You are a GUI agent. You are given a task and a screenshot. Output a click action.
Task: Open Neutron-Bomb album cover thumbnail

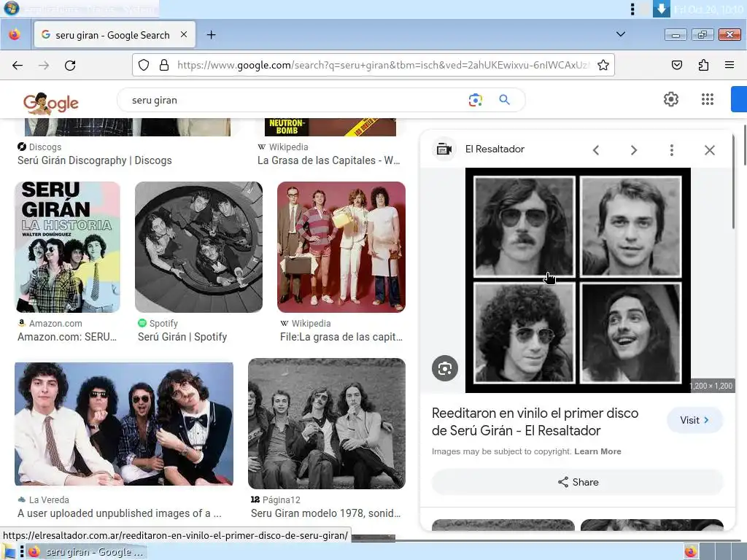click(330, 127)
